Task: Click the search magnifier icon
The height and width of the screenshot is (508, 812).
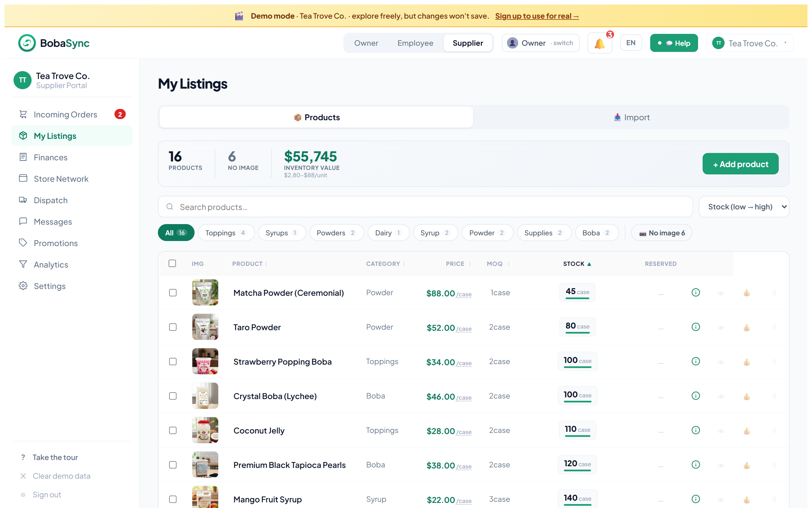Action: tap(170, 207)
